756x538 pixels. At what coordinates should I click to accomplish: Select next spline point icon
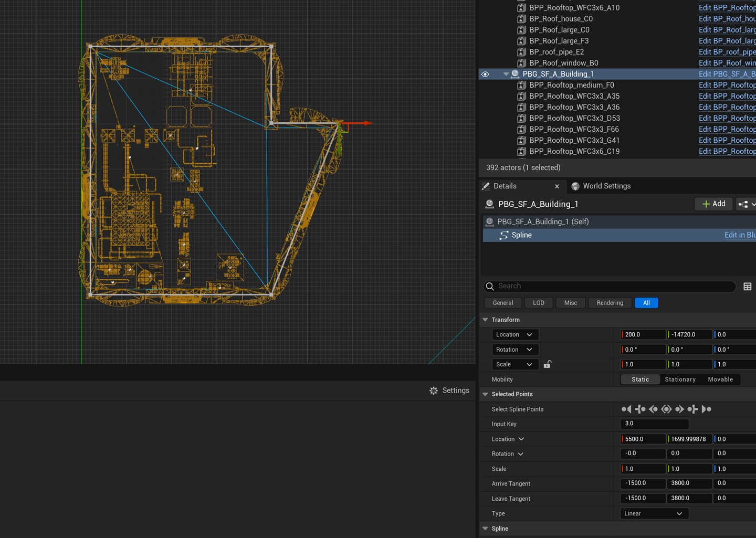(679, 409)
